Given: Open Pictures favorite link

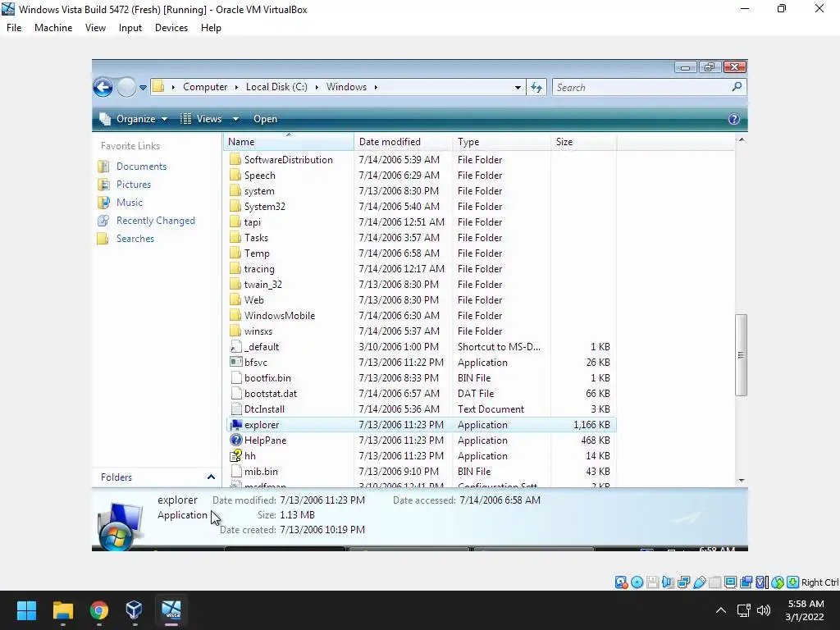Looking at the screenshot, I should [134, 185].
